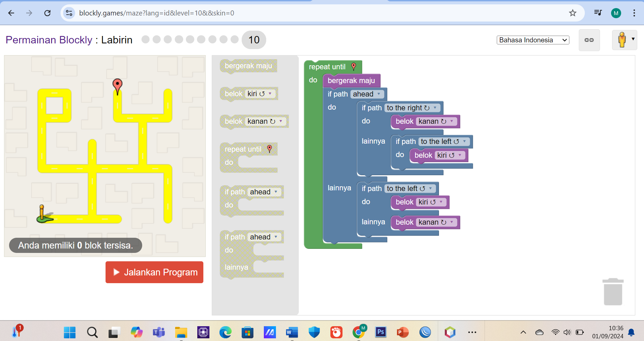Select the 'bergerak maju' block in the toolbox
Viewport: 644px width, 341px height.
[248, 66]
